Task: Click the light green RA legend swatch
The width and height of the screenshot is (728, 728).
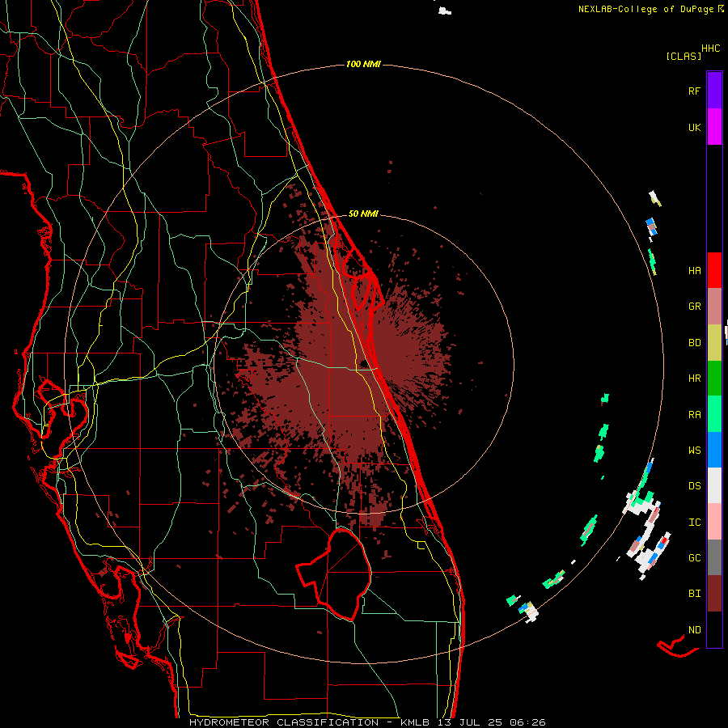Action: point(714,414)
